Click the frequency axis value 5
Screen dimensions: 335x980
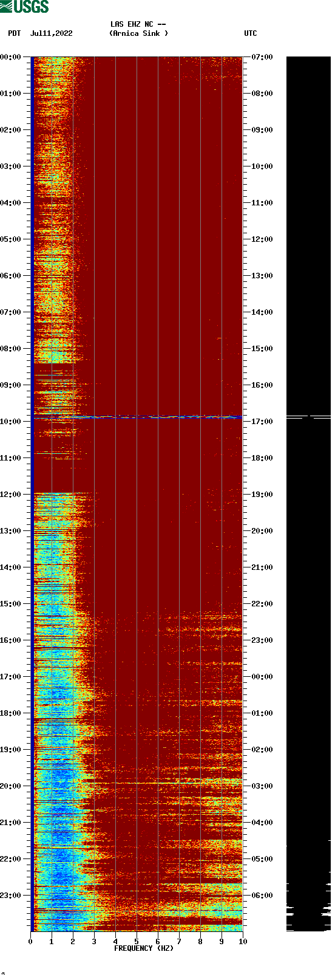click(x=137, y=942)
